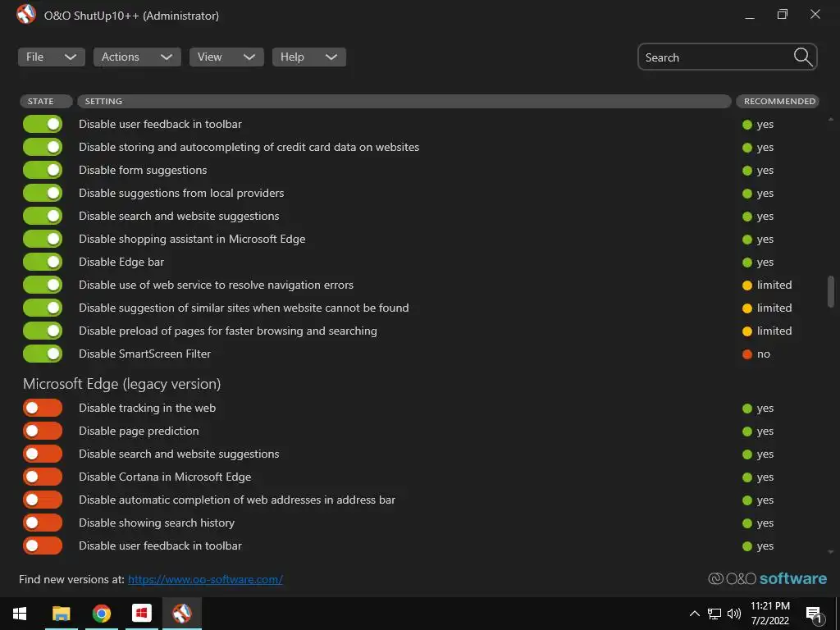Click the O&O ShutUp10++ app logo in title bar
840x630 pixels.
click(x=25, y=15)
